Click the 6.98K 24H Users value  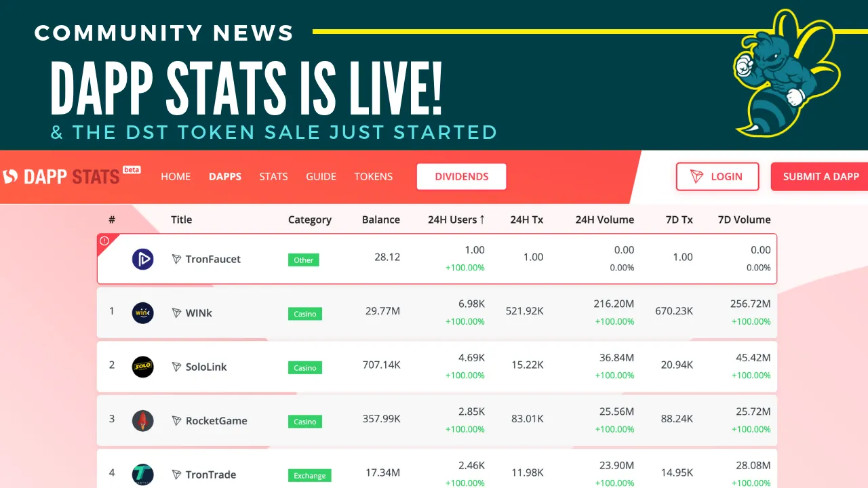pos(471,304)
